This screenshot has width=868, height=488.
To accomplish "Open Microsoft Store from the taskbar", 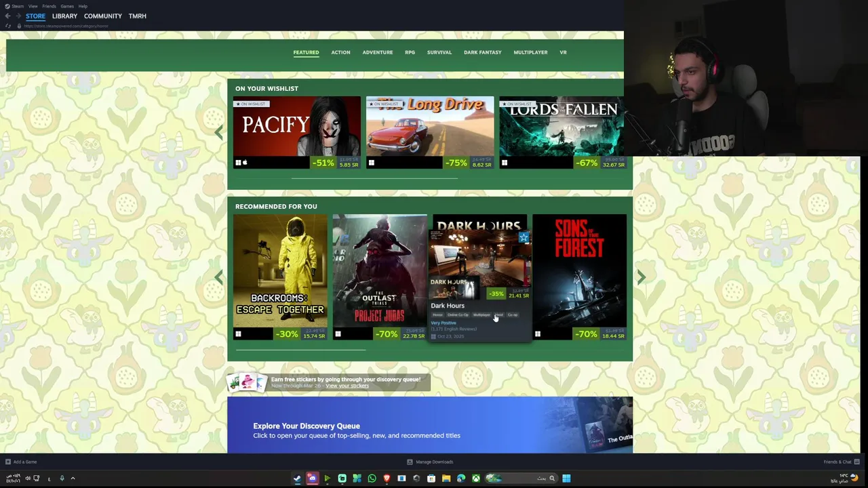I will (431, 479).
